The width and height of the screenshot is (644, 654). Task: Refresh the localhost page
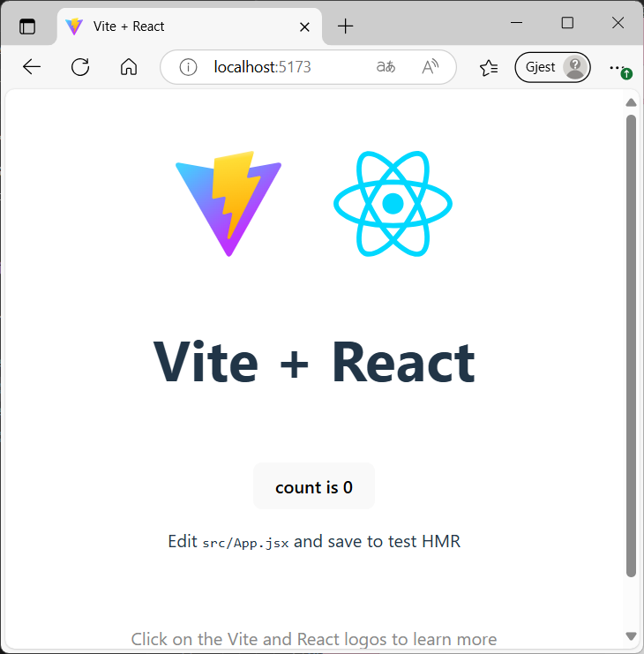point(80,67)
